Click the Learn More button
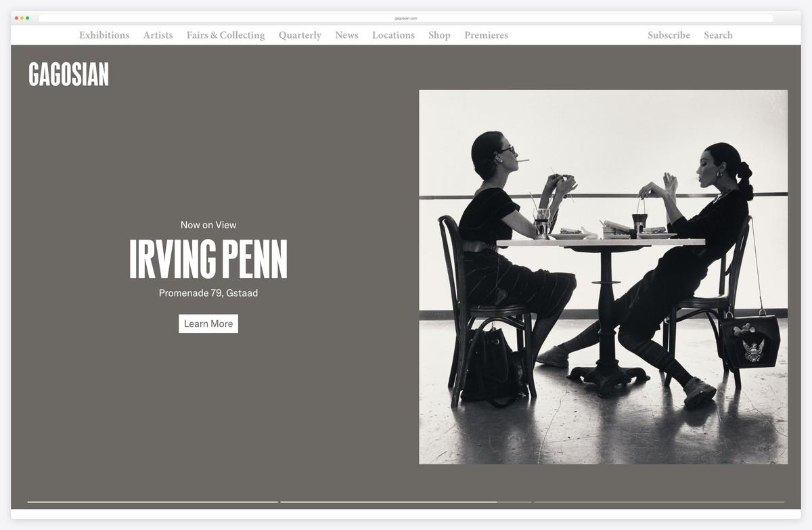The height and width of the screenshot is (530, 812). pos(208,324)
